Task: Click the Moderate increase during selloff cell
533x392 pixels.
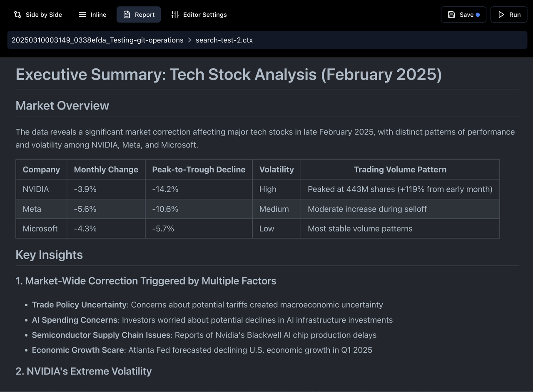Action: [x=400, y=209]
